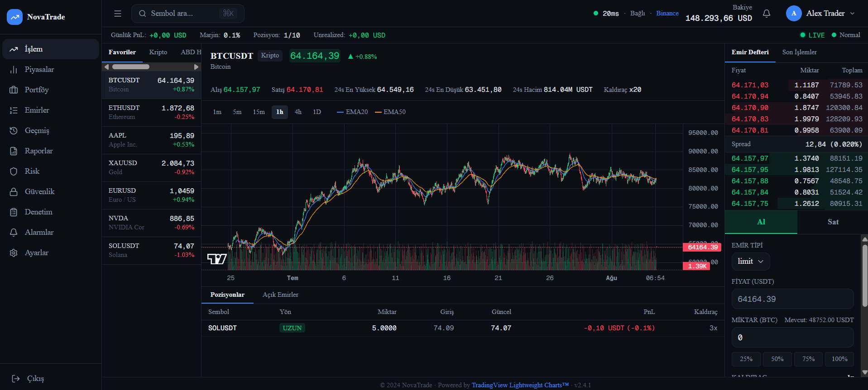Set quantity to 75%
This screenshot has width=868, height=390.
coord(808,359)
